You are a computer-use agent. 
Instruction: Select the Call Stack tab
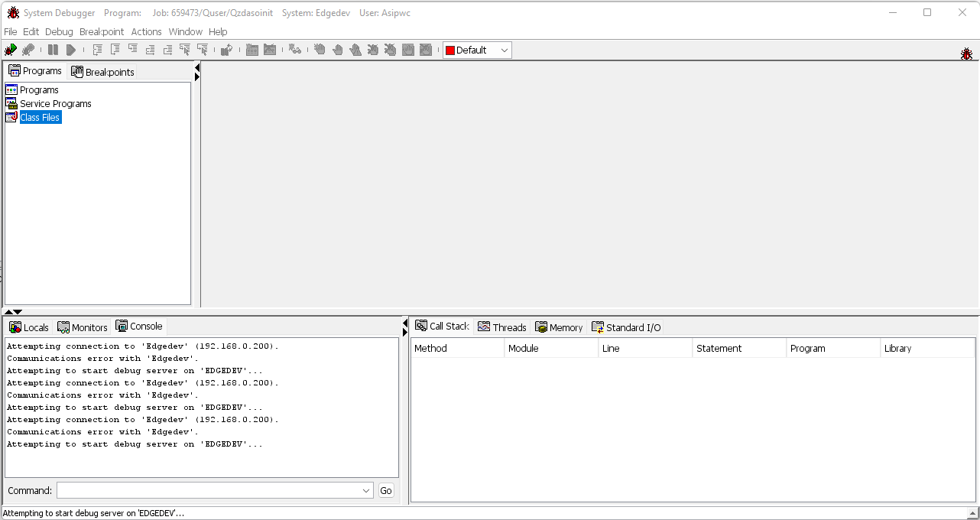click(443, 326)
